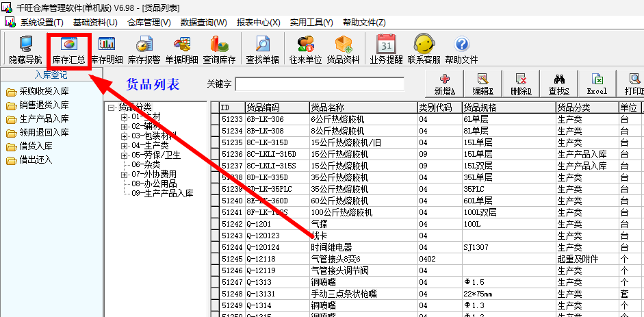Click 联系客服 smiley icon
Viewport: 644px width, 317px height.
(424, 50)
